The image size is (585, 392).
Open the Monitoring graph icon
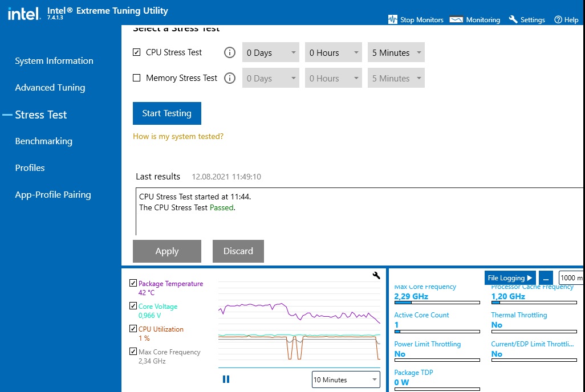coord(456,19)
